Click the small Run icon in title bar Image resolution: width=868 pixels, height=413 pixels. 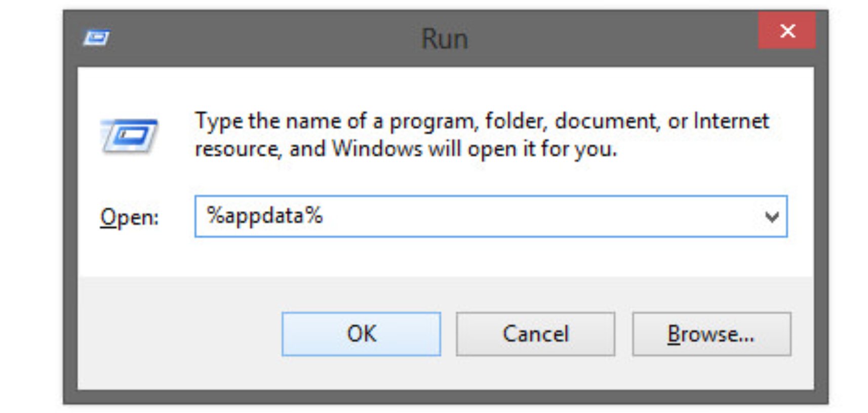(96, 38)
